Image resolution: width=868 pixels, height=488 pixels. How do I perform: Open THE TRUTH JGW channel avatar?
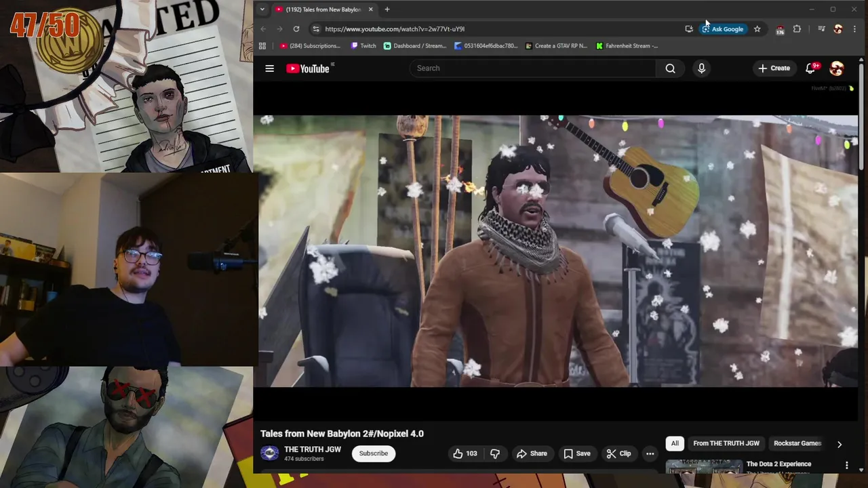(x=270, y=453)
